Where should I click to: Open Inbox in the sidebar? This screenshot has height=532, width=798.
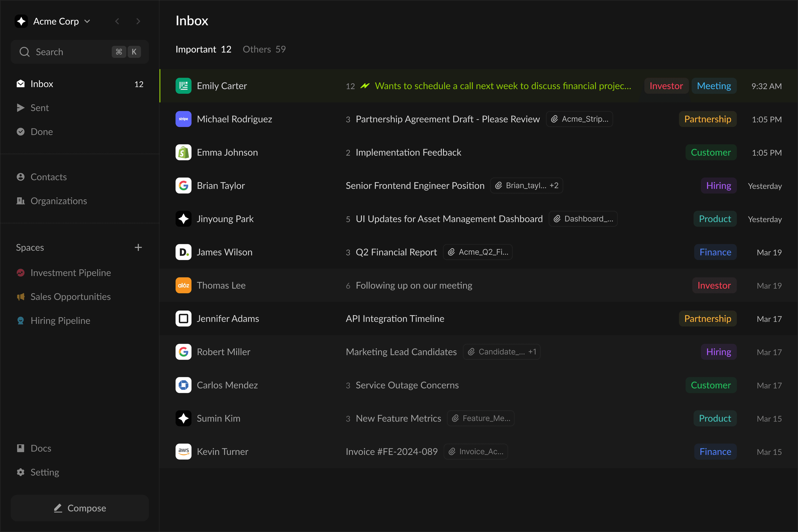(x=80, y=84)
